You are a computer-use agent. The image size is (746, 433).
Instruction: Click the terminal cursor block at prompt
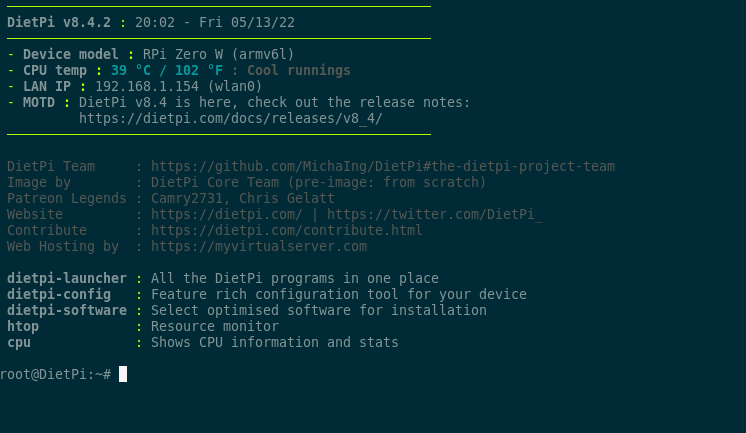[123, 374]
